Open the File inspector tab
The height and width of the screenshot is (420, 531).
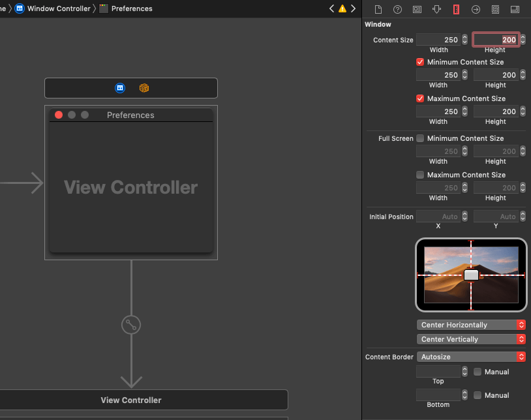point(378,9)
